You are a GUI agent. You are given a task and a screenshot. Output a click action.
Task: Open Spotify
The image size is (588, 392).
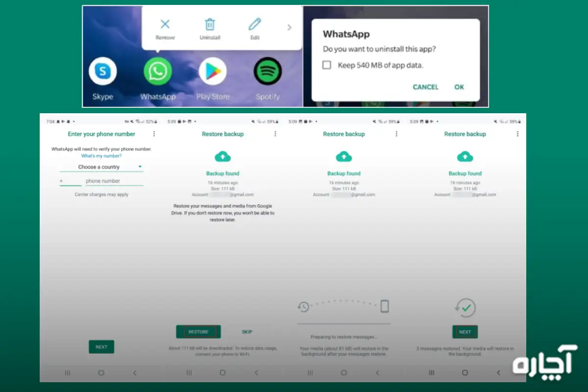tap(268, 71)
